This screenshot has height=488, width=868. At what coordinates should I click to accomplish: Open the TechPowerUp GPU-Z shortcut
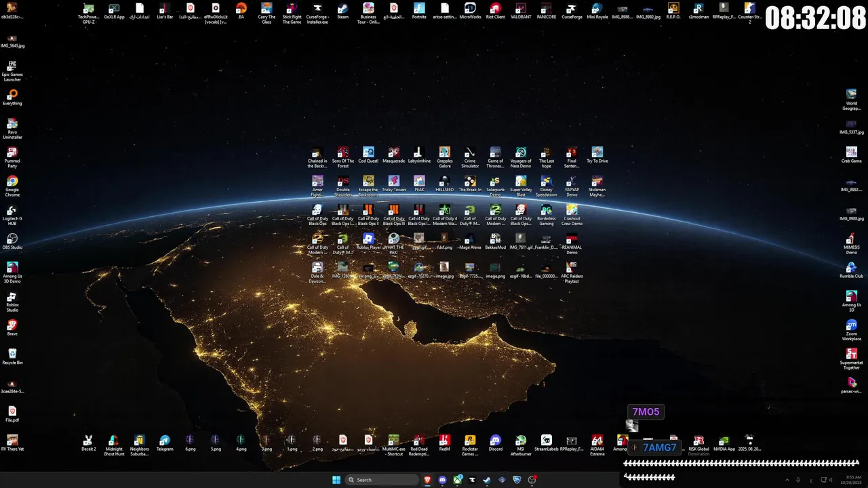click(x=88, y=14)
